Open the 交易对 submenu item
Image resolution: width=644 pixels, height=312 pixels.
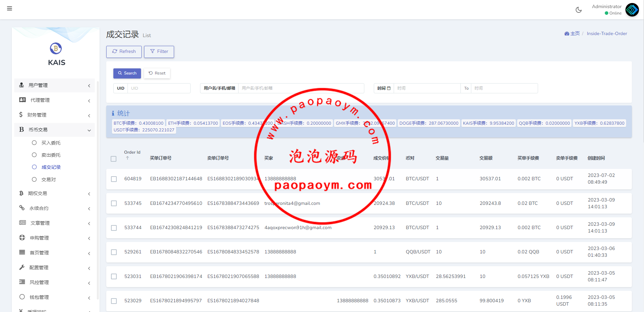click(49, 180)
